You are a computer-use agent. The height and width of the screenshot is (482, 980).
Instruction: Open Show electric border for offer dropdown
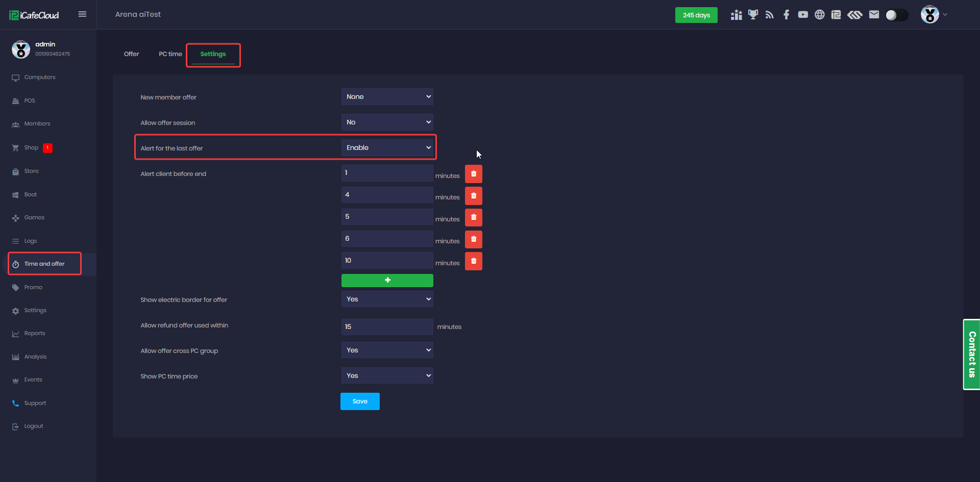pyautogui.click(x=387, y=299)
